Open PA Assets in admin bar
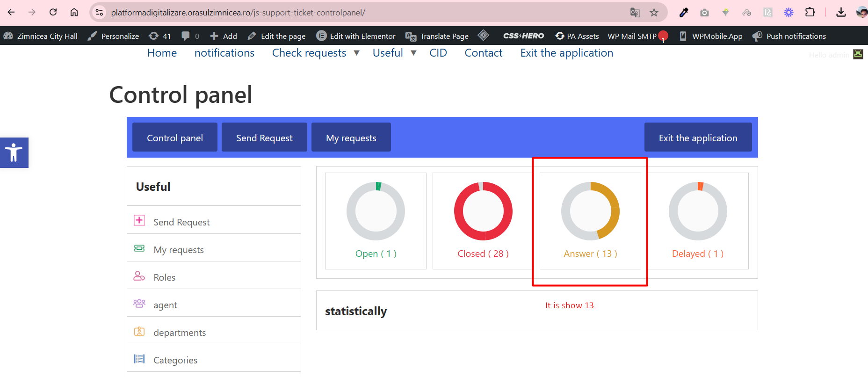This screenshot has width=868, height=377. point(577,36)
